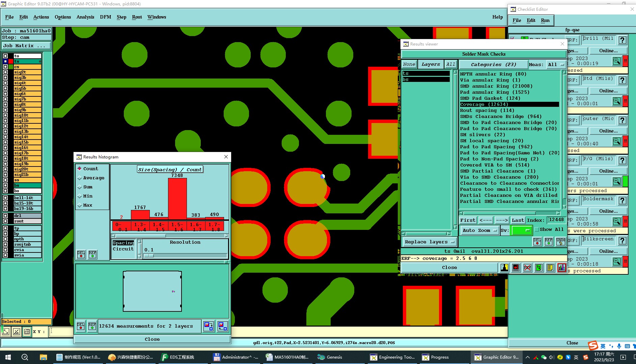Click feature-to-histogram arrow icon, rightmost in histogram
The height and width of the screenshot is (364, 636).
click(x=223, y=326)
